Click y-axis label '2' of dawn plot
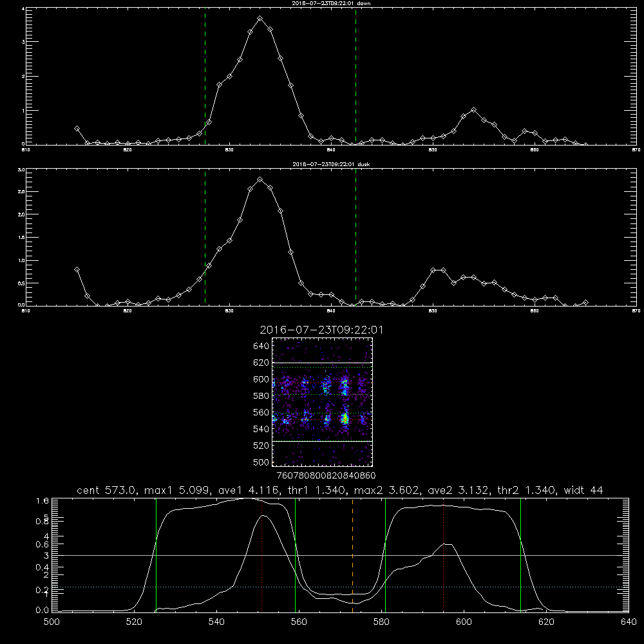The height and width of the screenshot is (644, 644). point(23,77)
